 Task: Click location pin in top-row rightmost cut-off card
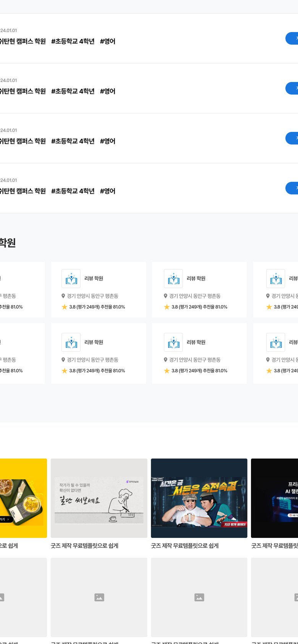coord(268,296)
